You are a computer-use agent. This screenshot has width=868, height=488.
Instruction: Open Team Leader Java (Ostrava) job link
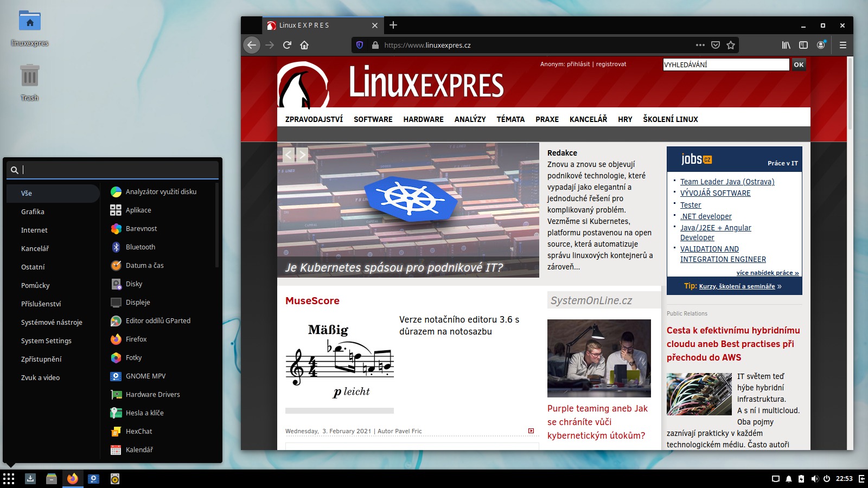pos(727,182)
